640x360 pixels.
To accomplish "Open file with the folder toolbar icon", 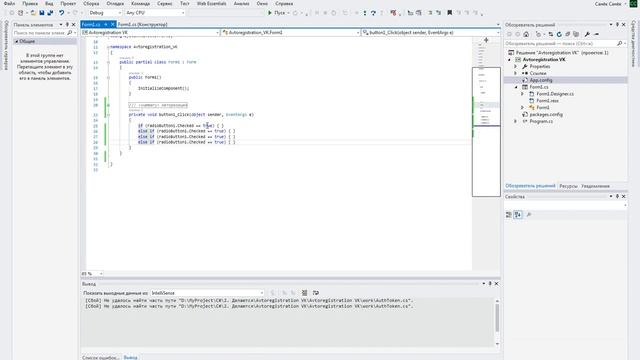I will coord(33,13).
